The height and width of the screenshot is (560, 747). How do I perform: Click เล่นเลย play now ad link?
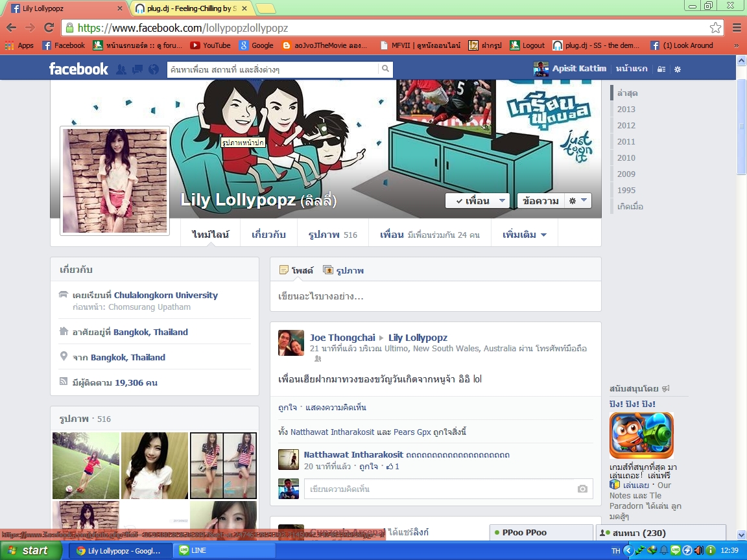click(635, 485)
